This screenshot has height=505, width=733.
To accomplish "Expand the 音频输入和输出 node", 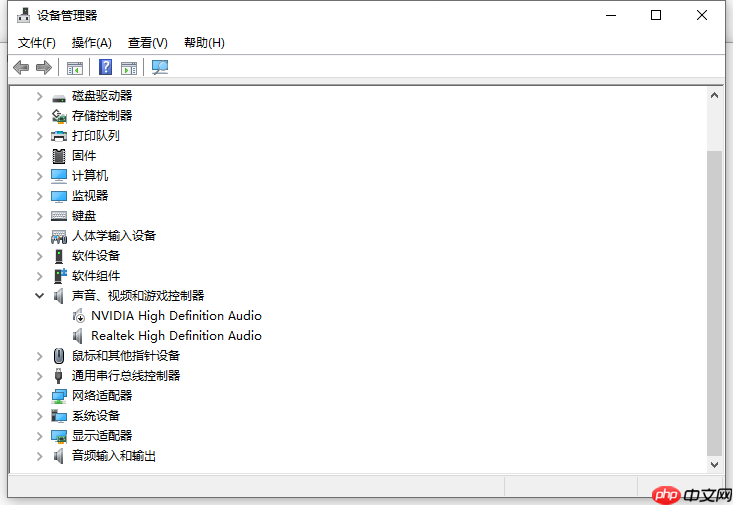I will [x=40, y=456].
